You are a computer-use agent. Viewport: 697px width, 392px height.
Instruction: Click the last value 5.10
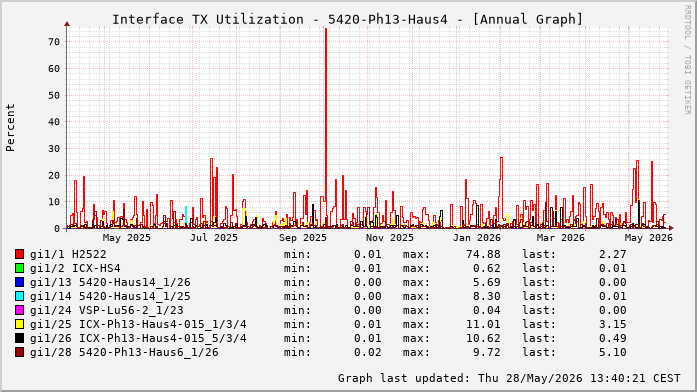[x=613, y=352]
